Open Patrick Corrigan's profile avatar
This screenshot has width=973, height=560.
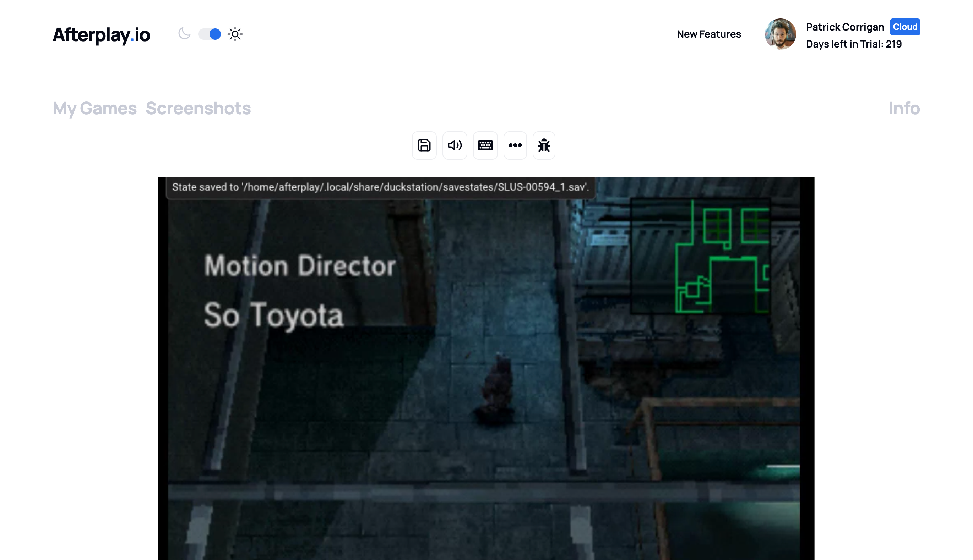780,34
